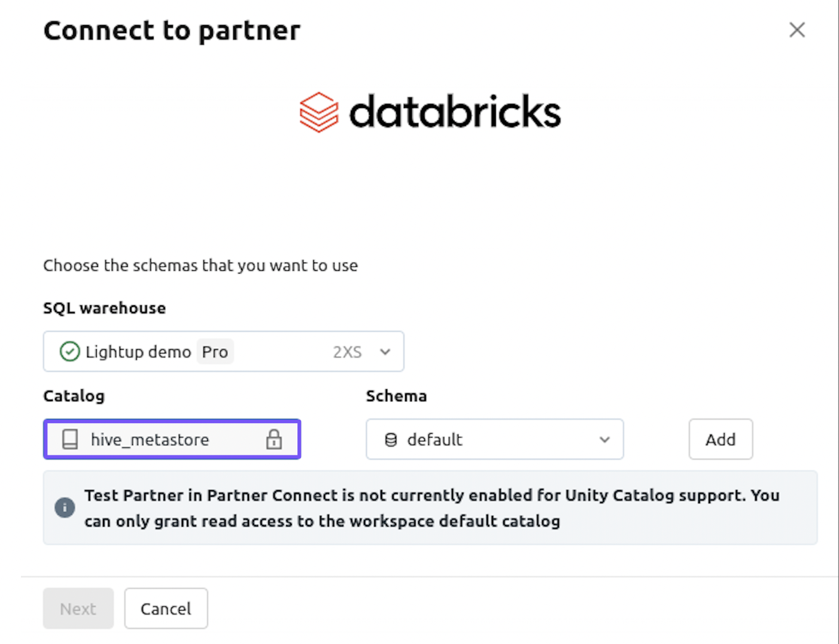The height and width of the screenshot is (644, 839).
Task: Select the catalog book icon beside hive_metastore
Action: pyautogui.click(x=71, y=439)
